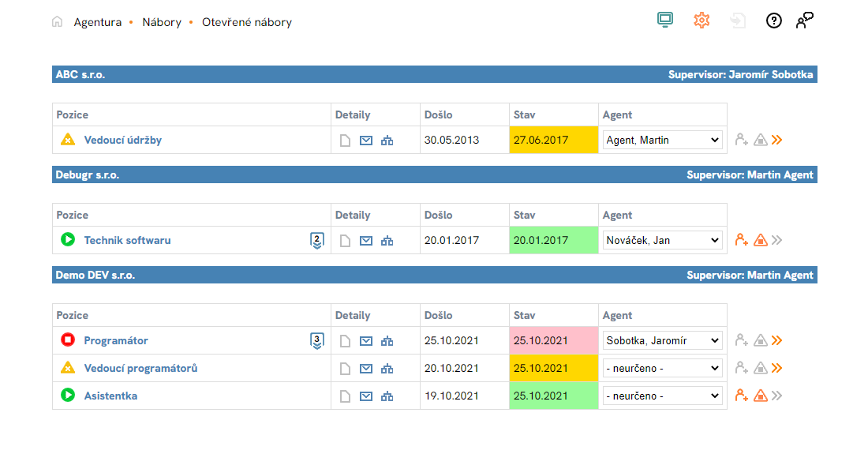868x469 pixels.
Task: Click pink status date cell for Programátor
Action: (x=553, y=340)
